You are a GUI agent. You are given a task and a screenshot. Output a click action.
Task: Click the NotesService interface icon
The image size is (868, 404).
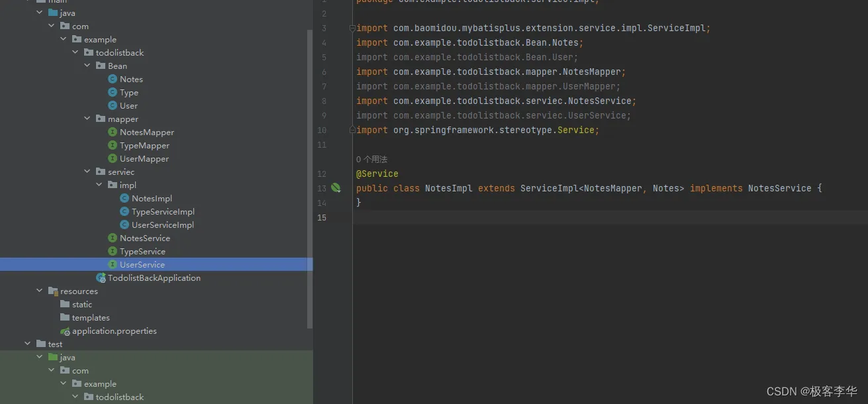coord(113,238)
